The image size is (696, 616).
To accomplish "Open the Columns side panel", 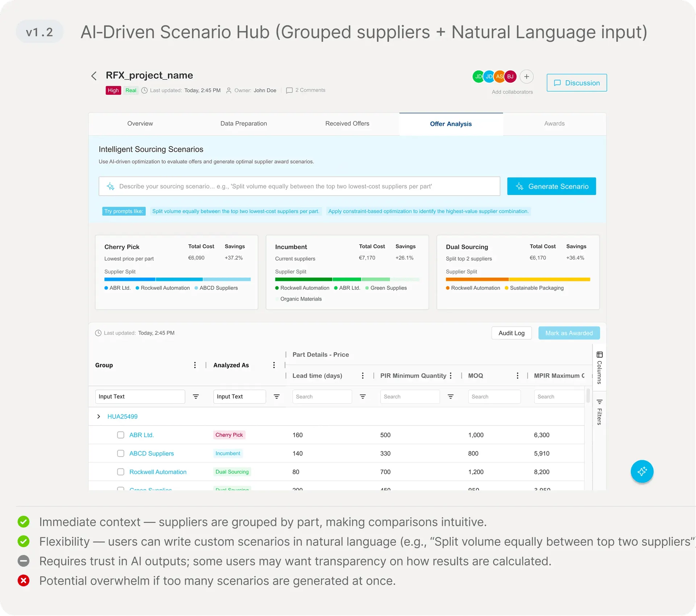I will coord(599,367).
